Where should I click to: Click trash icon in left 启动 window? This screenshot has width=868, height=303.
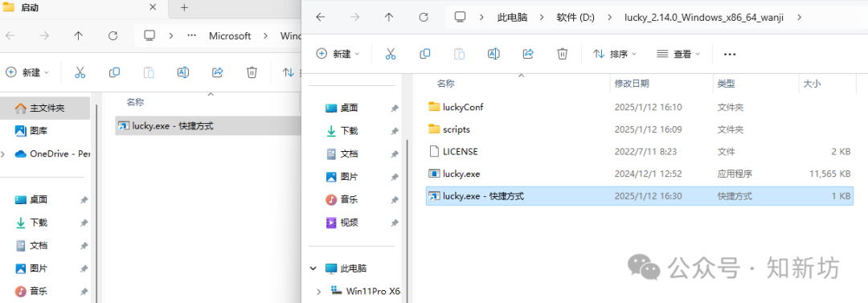point(252,72)
